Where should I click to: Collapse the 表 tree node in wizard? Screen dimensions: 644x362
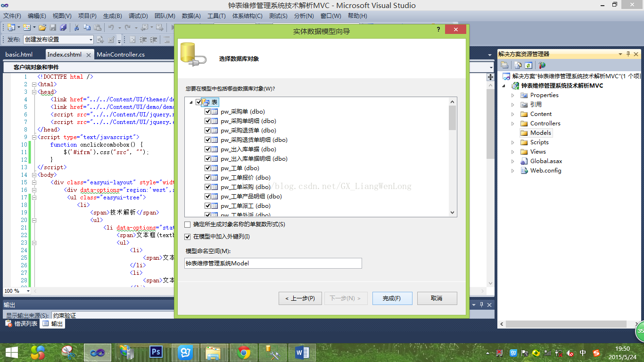point(191,102)
